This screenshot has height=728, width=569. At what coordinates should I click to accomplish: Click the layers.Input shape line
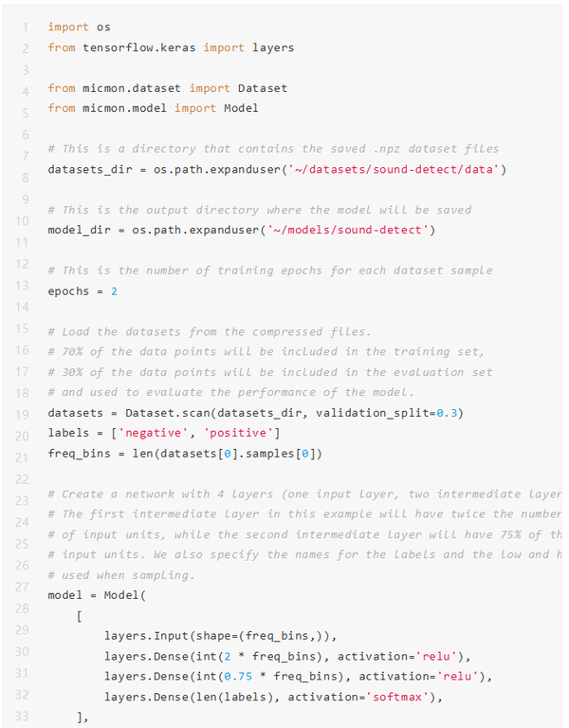[220, 636]
